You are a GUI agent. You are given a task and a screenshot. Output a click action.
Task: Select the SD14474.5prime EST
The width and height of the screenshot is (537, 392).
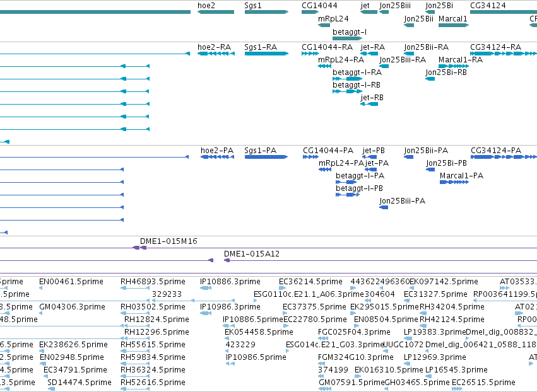click(51, 389)
